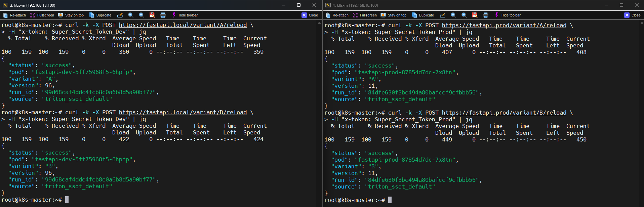Zoom out terminal text in window 4
Viewport: 644px width, 207px height.
click(464, 15)
